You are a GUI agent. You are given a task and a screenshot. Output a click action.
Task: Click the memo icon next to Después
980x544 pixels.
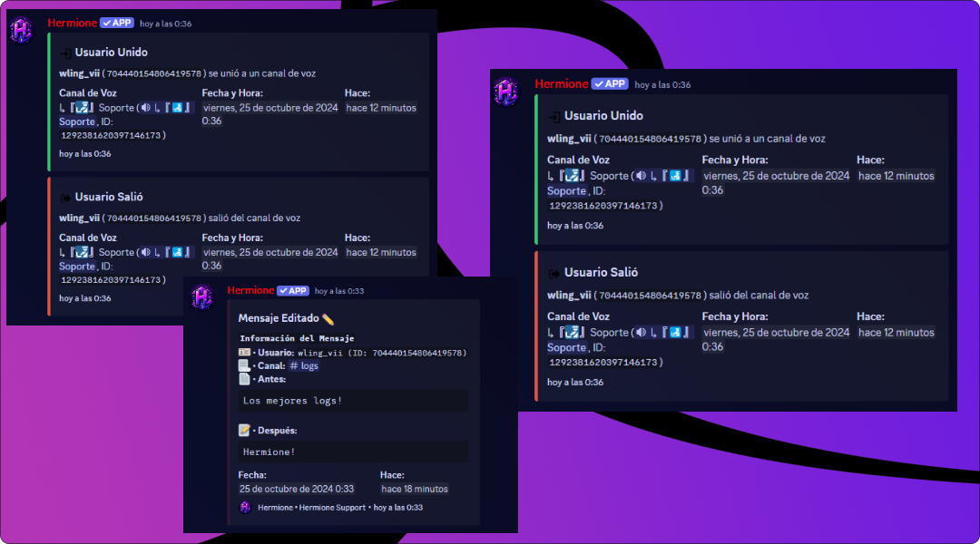pos(244,430)
